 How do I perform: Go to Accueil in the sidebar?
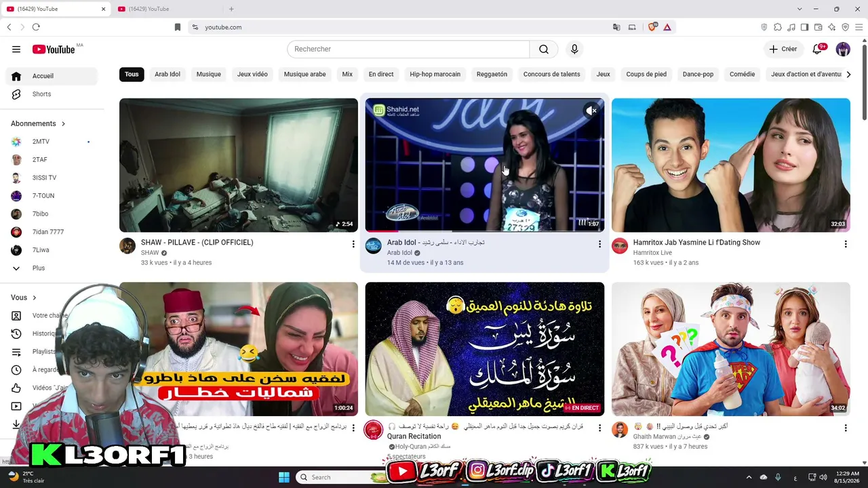coord(52,76)
